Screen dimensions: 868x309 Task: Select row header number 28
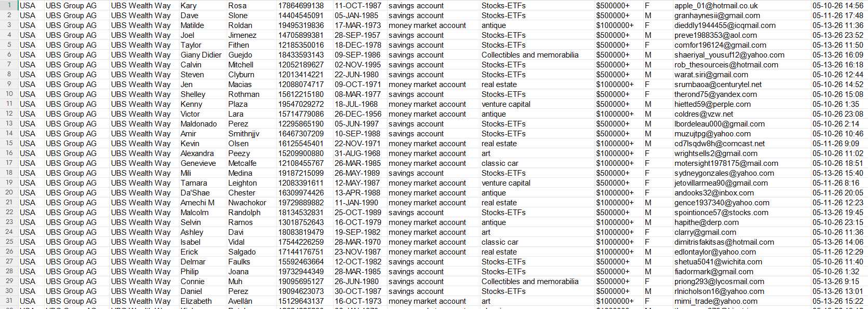[9, 272]
